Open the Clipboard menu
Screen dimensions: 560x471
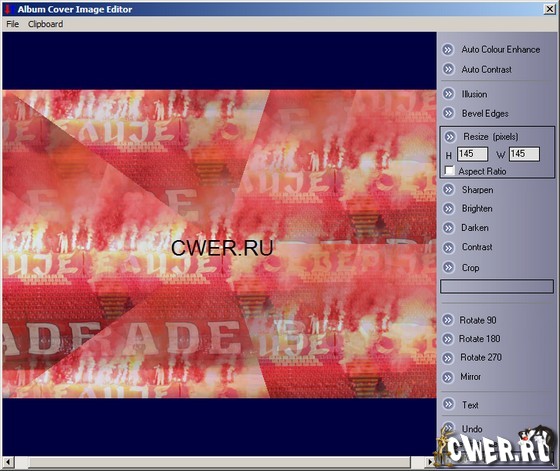(x=45, y=24)
